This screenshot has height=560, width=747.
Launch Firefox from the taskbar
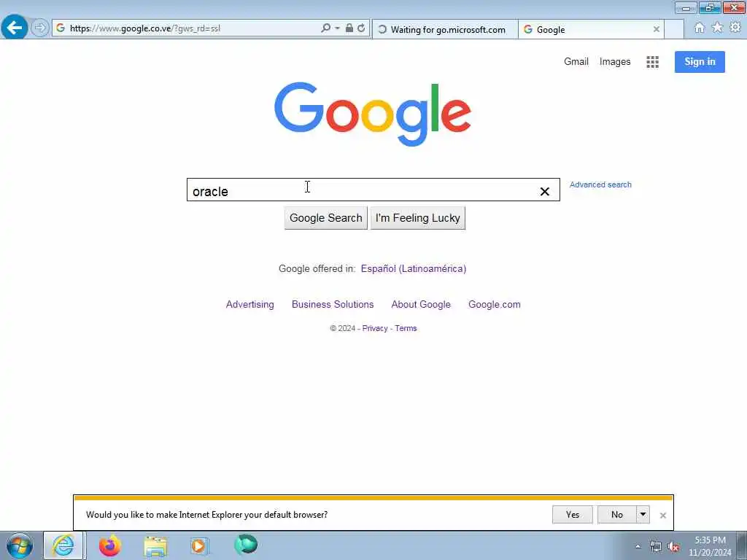tap(109, 545)
